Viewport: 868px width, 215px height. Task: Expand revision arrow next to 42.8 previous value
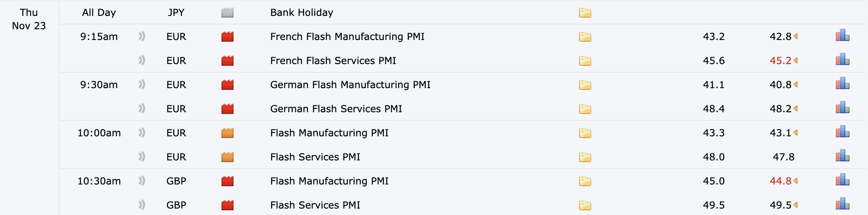(795, 37)
